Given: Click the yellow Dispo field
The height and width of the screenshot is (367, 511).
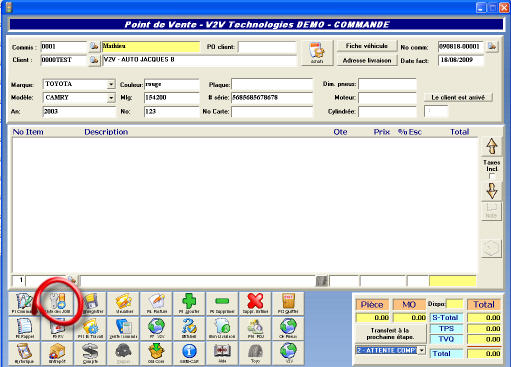Looking at the screenshot, I should [x=455, y=304].
